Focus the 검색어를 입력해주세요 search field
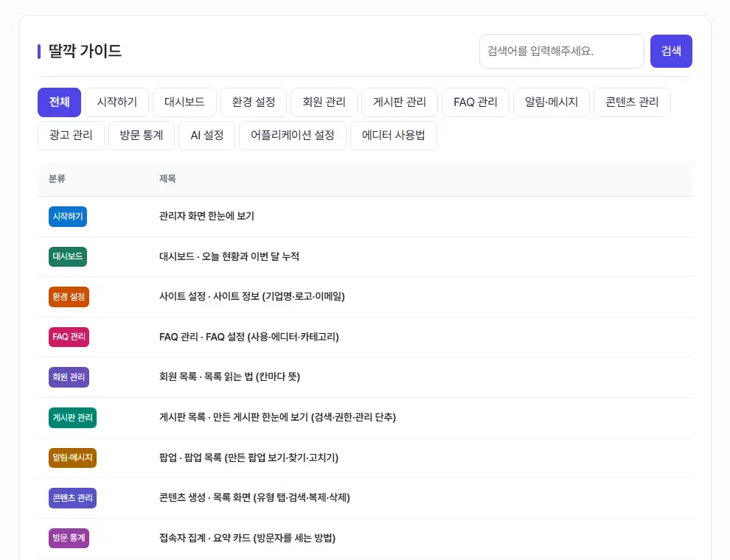Screen dimensions: 730x560 click(x=561, y=51)
